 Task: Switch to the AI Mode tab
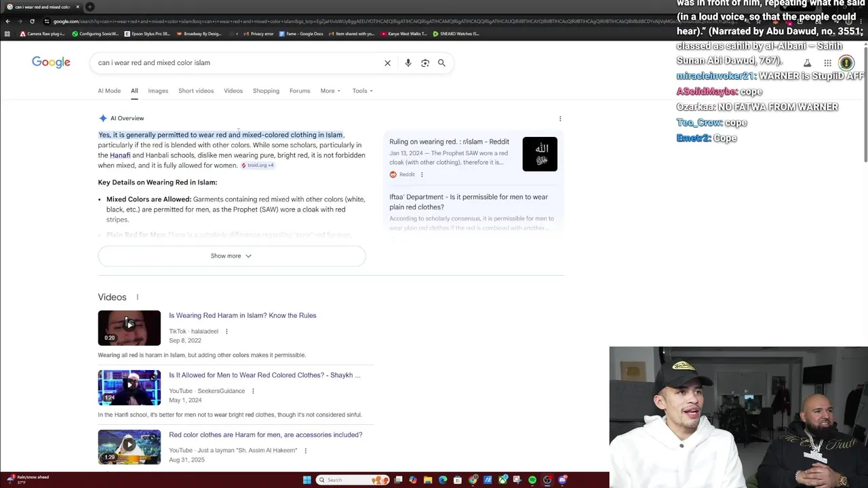click(109, 91)
